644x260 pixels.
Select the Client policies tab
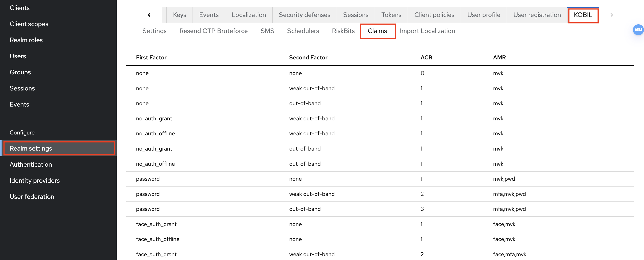coord(434,15)
